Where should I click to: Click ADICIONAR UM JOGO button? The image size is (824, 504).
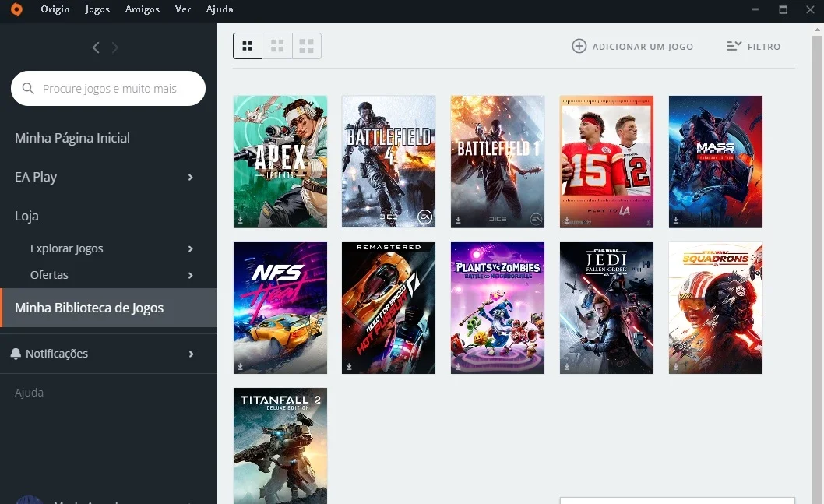tap(632, 46)
